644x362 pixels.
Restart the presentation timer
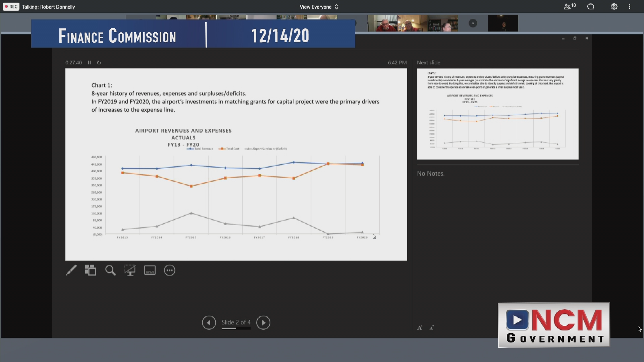[x=99, y=63]
